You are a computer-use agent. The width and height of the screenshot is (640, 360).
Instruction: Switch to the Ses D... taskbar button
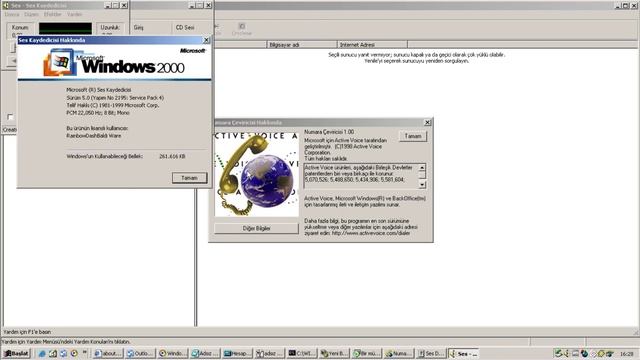click(431, 353)
